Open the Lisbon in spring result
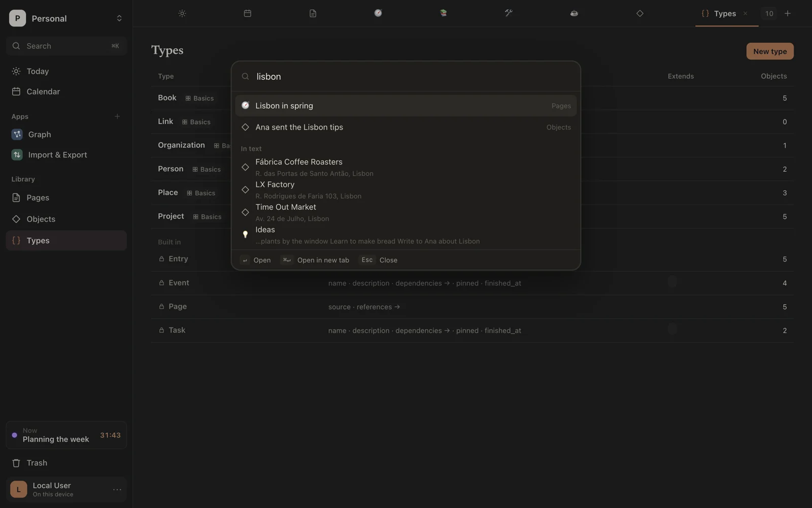 tap(406, 106)
